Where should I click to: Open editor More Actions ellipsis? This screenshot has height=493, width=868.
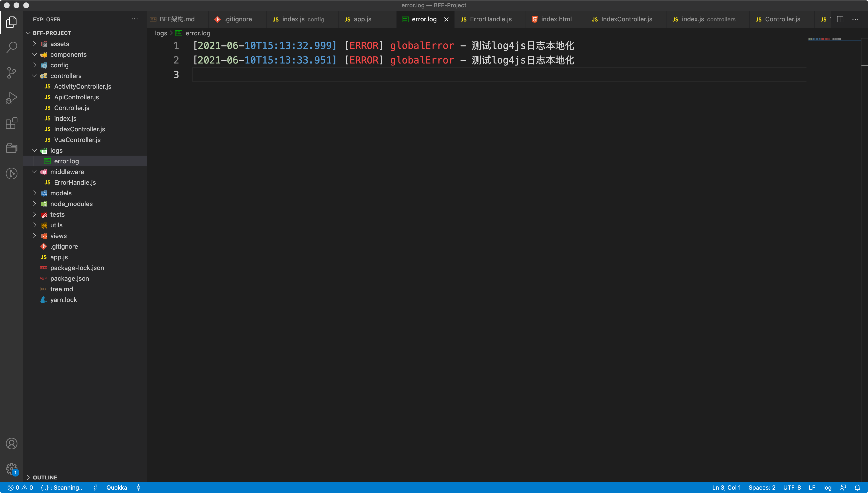[x=855, y=19]
